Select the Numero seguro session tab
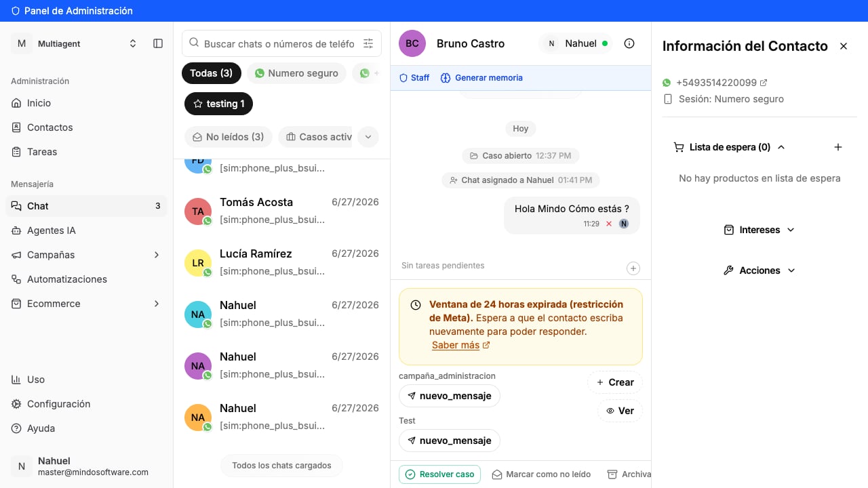Screen dimensions: 868x488 [x=296, y=73]
